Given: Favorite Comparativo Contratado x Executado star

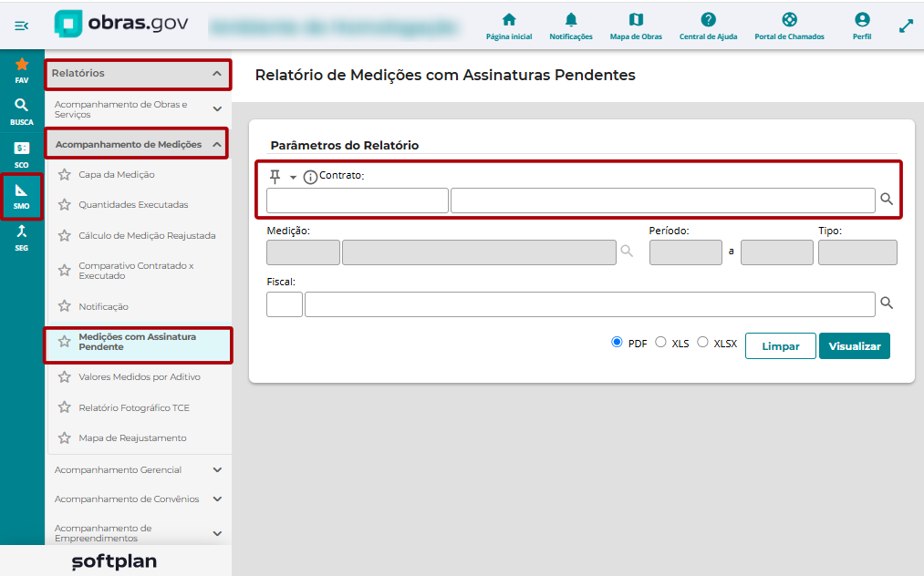Looking at the screenshot, I should [x=64, y=271].
